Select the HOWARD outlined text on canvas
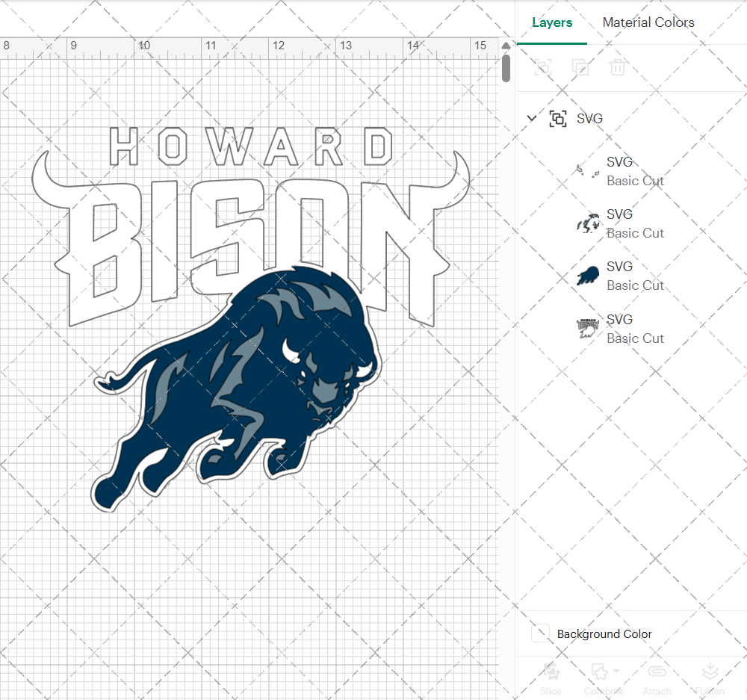747x700 pixels. (251, 146)
